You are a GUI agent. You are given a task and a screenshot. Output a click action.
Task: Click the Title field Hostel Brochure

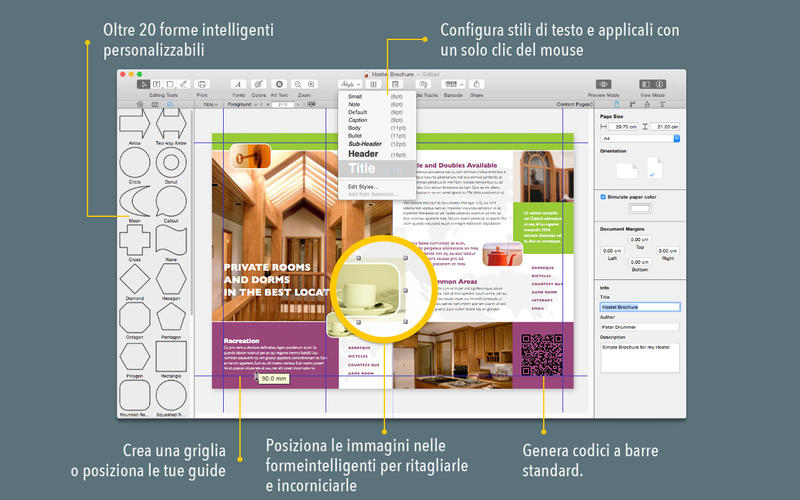click(640, 307)
